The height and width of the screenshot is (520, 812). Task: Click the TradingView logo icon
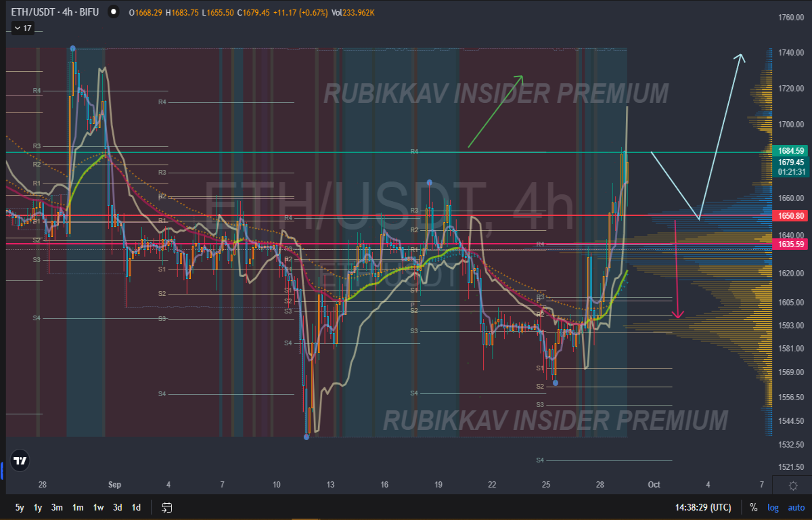click(20, 460)
